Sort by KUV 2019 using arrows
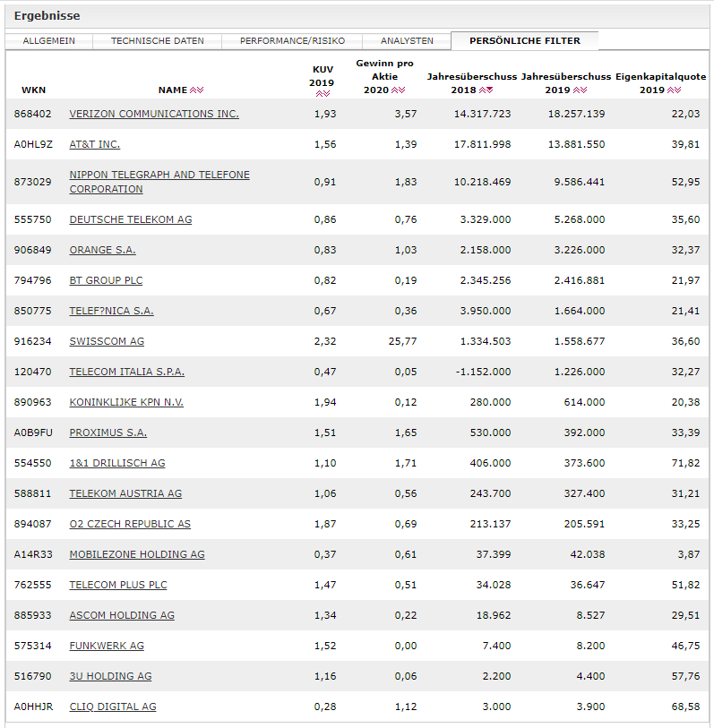Screen dimensions: 714x728 pos(323,93)
